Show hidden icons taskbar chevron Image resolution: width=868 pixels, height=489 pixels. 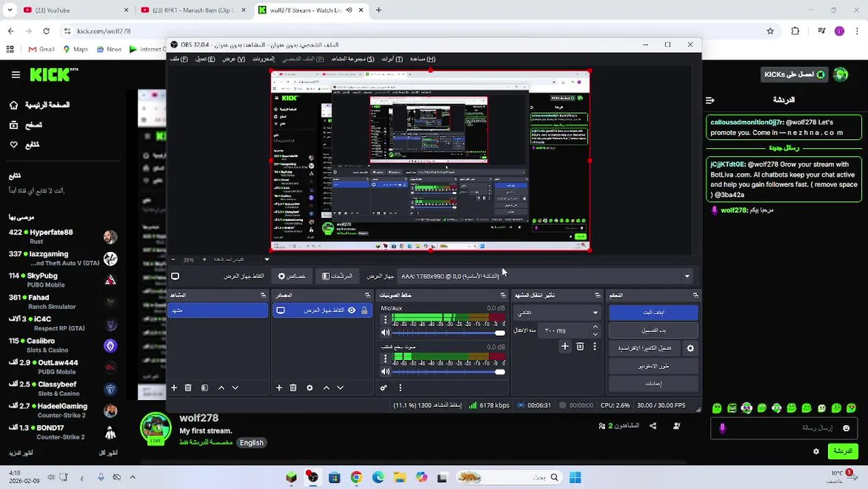(132, 477)
